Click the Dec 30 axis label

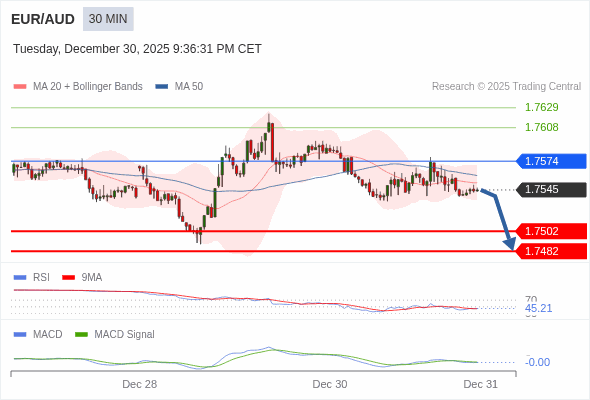pos(330,384)
